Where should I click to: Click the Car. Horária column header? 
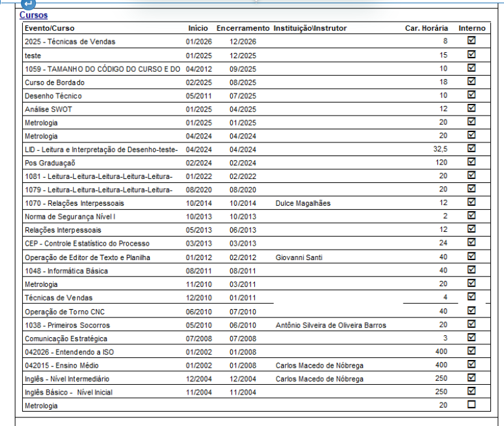(426, 28)
